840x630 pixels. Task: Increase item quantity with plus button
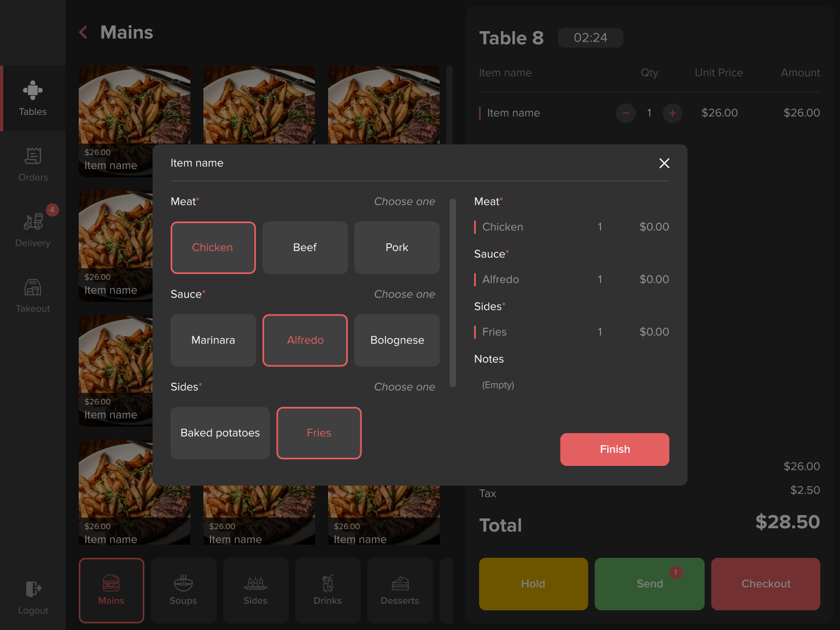(x=672, y=113)
